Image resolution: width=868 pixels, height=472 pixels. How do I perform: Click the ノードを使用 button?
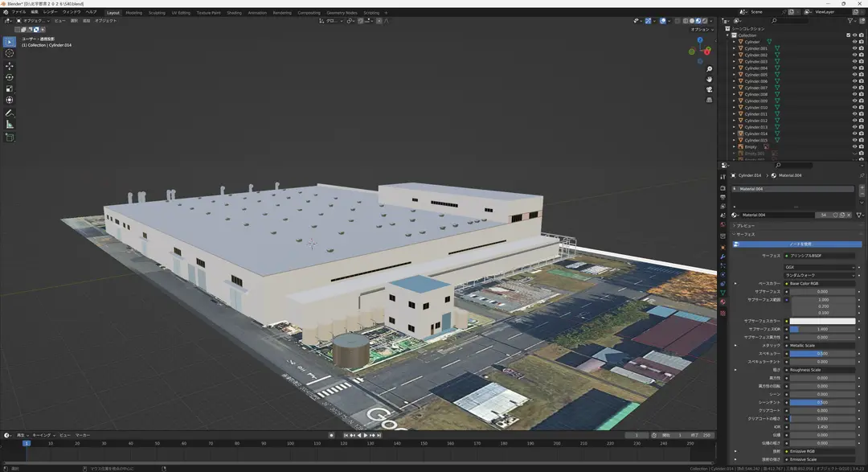[797, 244]
